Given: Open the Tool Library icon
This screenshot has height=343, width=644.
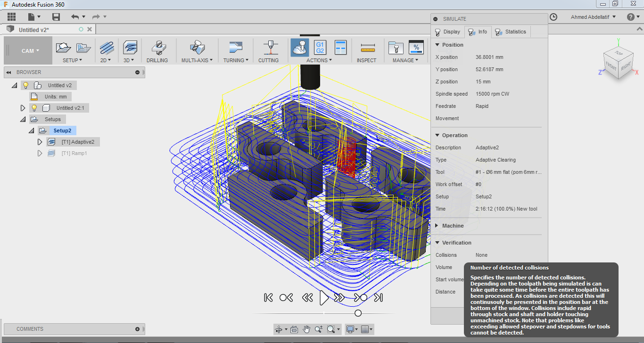Looking at the screenshot, I should pos(395,48).
